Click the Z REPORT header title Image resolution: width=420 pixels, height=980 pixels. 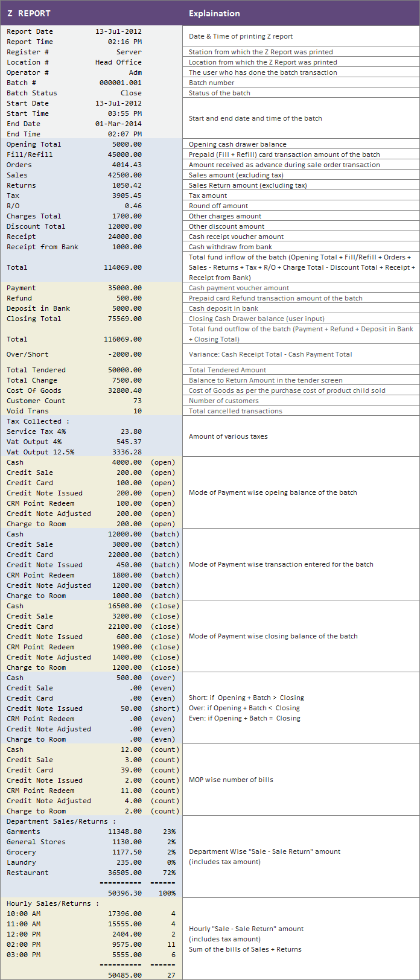click(28, 13)
